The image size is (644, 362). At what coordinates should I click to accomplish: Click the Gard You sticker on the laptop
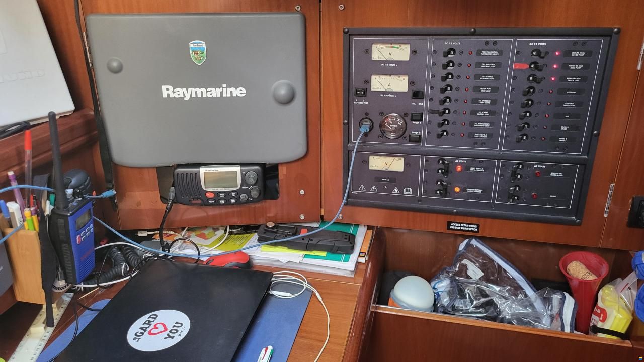[x=158, y=330]
